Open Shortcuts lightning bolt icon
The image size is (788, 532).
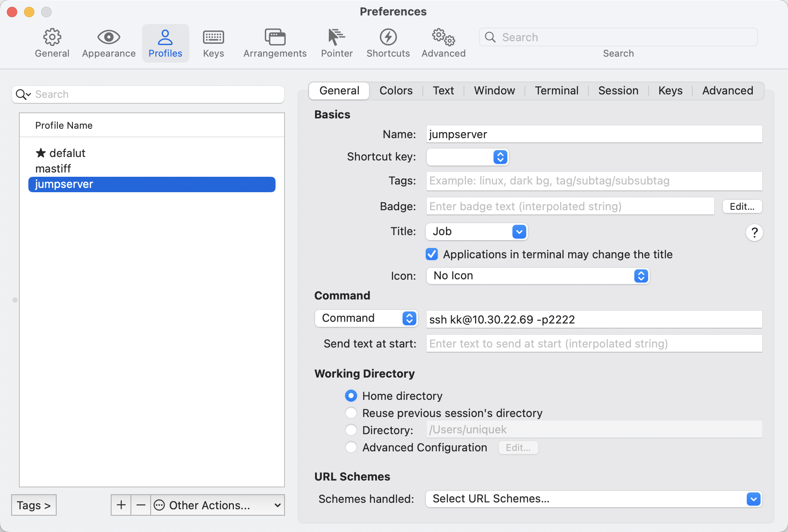coord(388,38)
